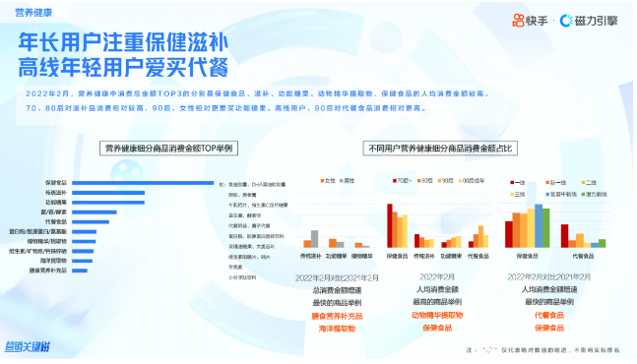Click the 最高的商品举例 caption
Image resolution: width=637 pixels, height=364 pixels.
(x=437, y=302)
